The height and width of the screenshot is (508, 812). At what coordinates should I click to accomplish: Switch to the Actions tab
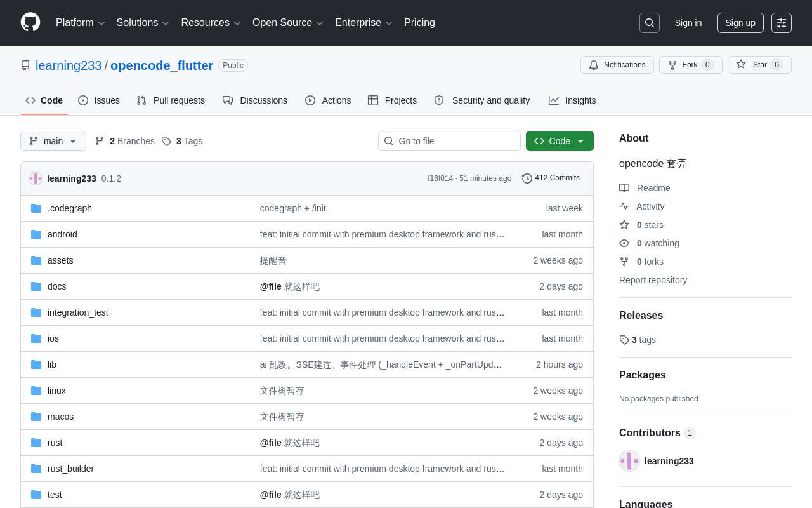coord(328,100)
